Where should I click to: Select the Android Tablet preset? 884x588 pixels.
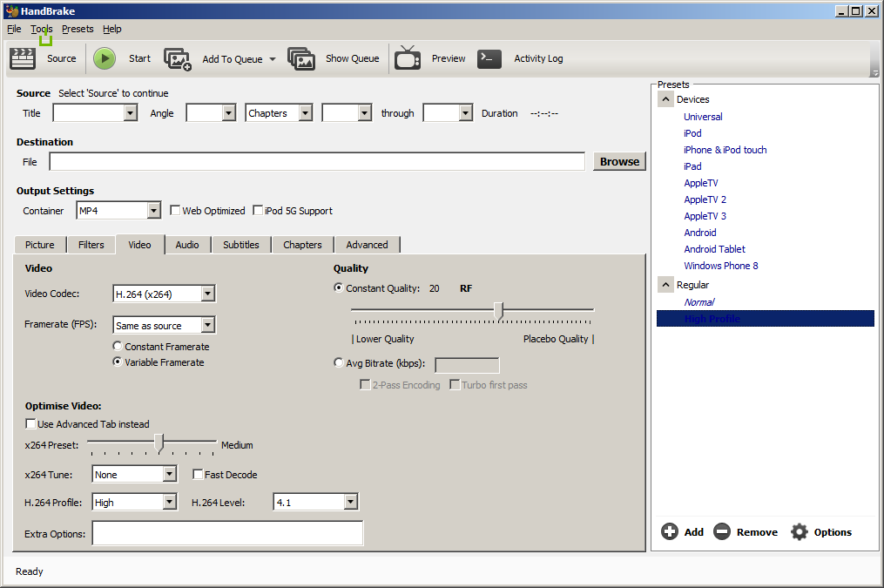pos(715,249)
